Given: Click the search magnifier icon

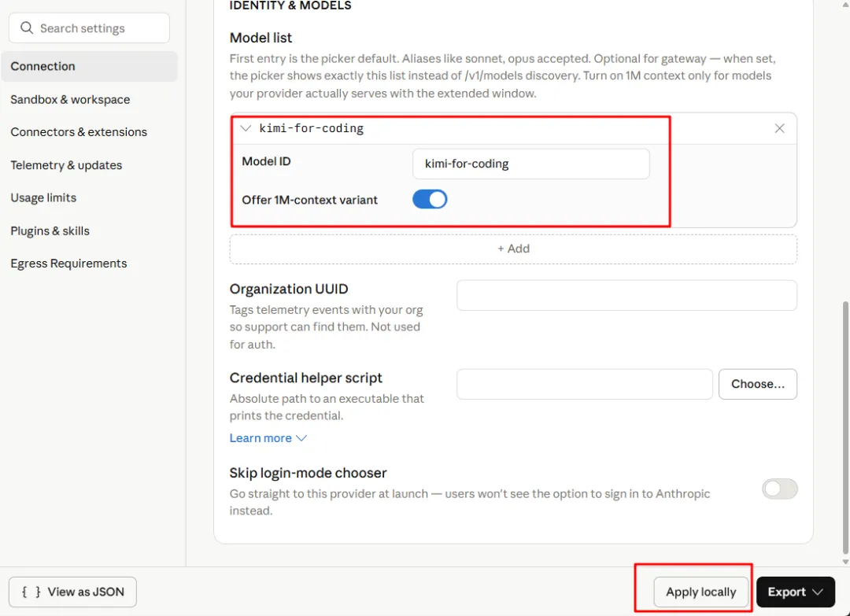Looking at the screenshot, I should (27, 28).
